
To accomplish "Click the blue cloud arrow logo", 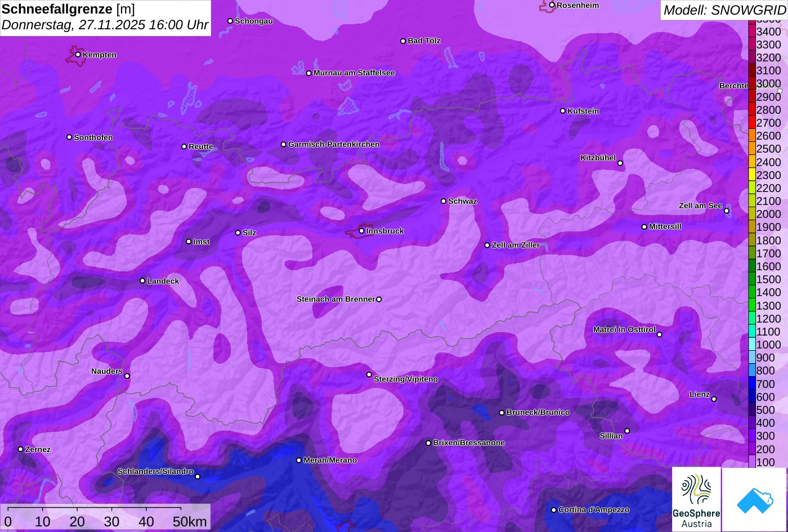I will click(x=754, y=499).
